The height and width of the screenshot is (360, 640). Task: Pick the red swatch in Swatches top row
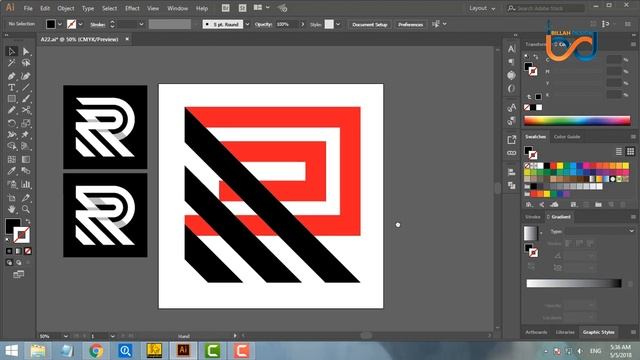(x=553, y=166)
